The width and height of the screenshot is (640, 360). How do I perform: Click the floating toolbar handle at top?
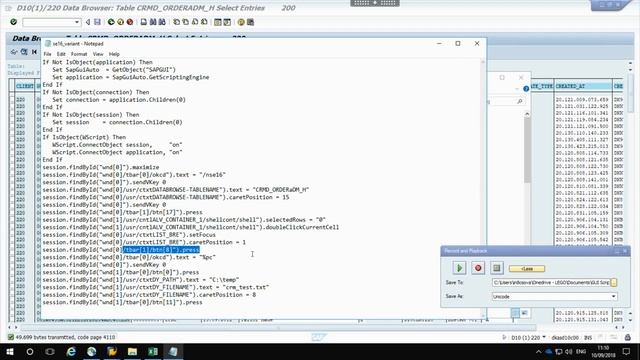375,3
